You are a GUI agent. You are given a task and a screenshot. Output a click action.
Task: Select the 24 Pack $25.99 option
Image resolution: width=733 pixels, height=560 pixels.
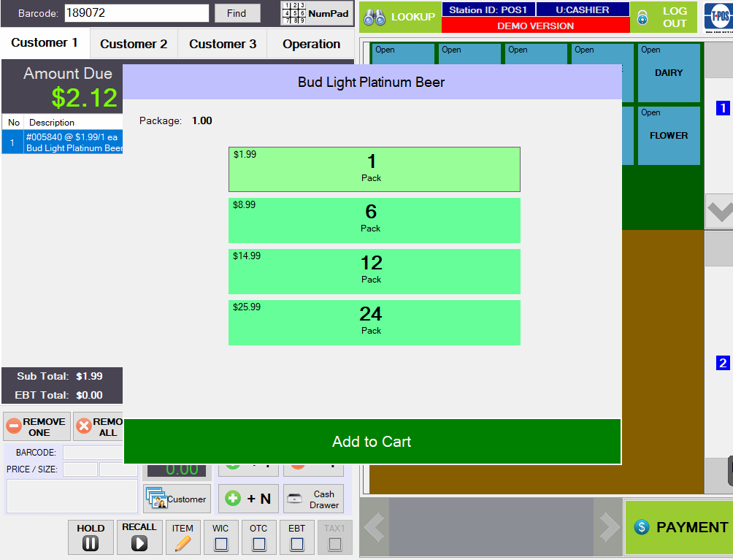374,323
